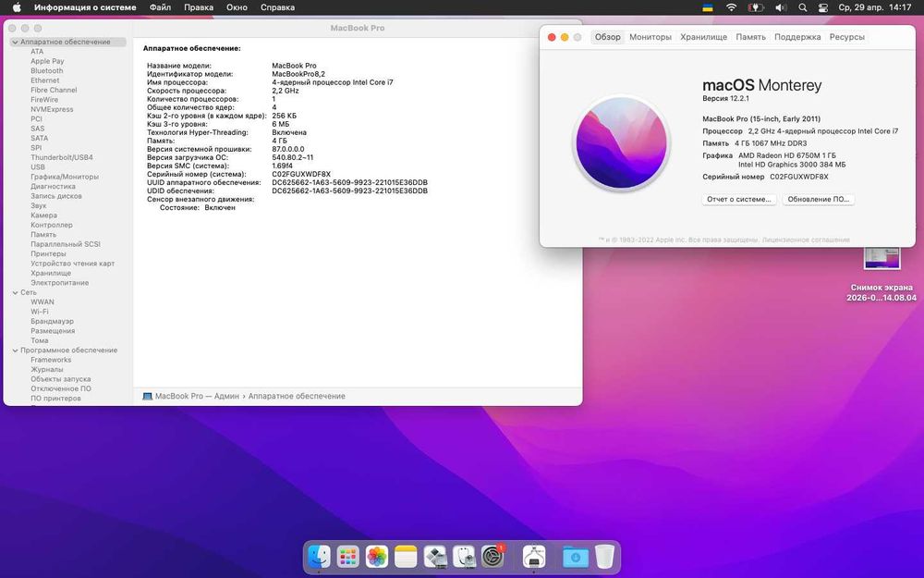Select Bluetooth in the sidebar
This screenshot has height=578, width=924.
(x=46, y=71)
